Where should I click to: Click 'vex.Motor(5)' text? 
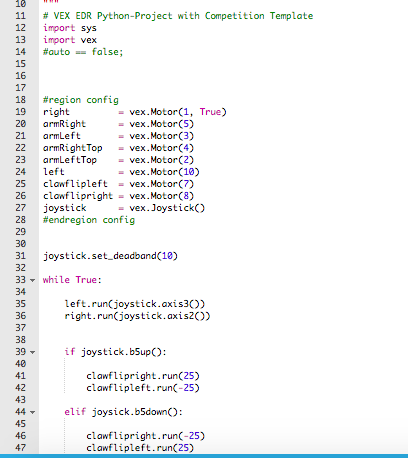(x=162, y=124)
